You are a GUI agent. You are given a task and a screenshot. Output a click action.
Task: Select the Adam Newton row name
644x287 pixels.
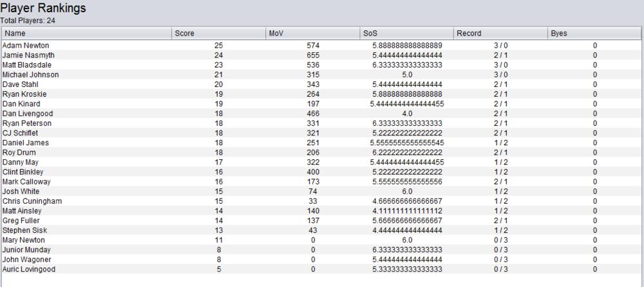26,46
